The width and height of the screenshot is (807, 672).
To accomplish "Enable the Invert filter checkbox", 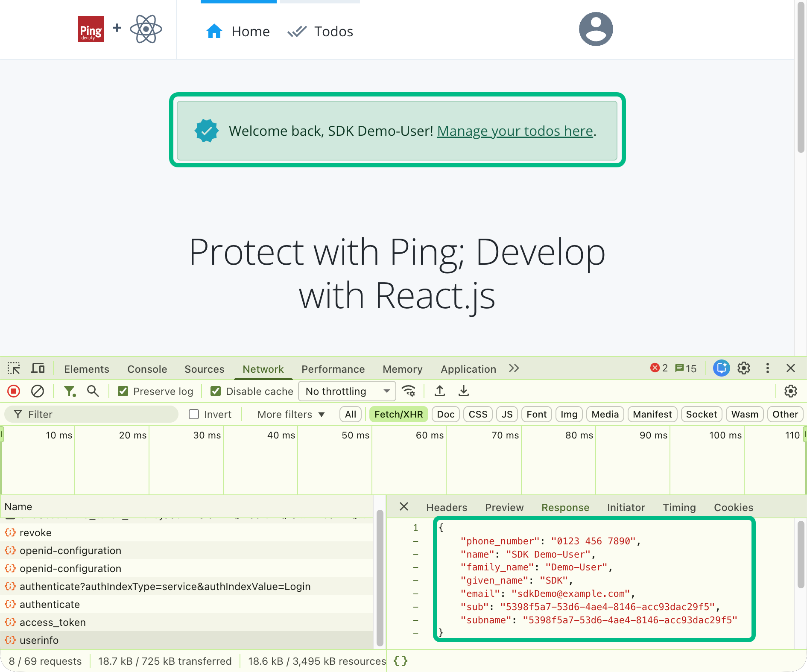I will click(x=194, y=414).
